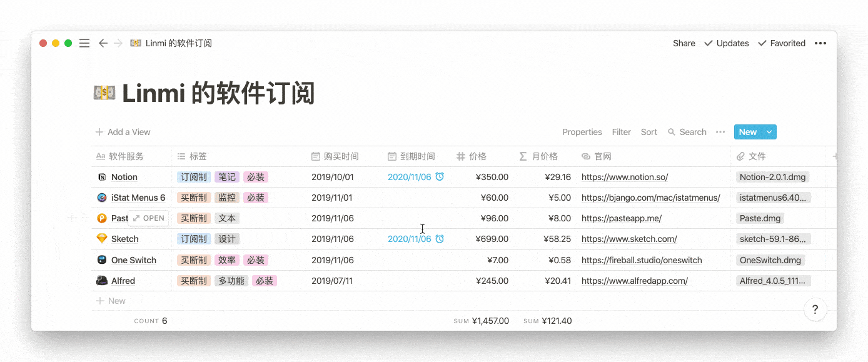The image size is (868, 362).
Task: Click the plus icon beside Add a View
Action: point(99,132)
